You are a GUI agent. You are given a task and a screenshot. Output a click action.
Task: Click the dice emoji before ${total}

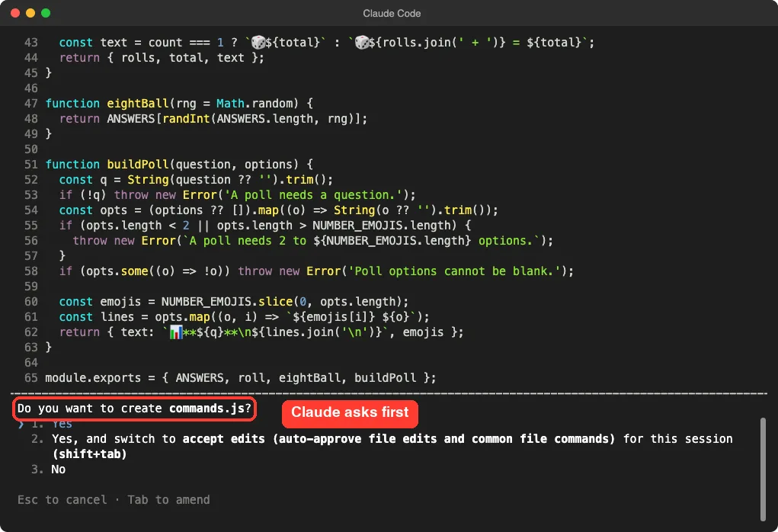click(x=258, y=42)
